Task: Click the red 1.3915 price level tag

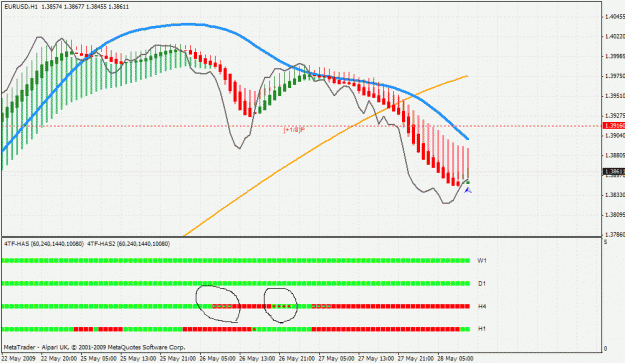Action: coord(613,126)
